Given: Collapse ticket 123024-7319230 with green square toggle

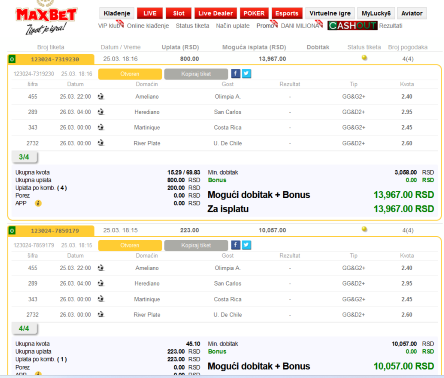Looking at the screenshot, I should (x=12, y=59).
